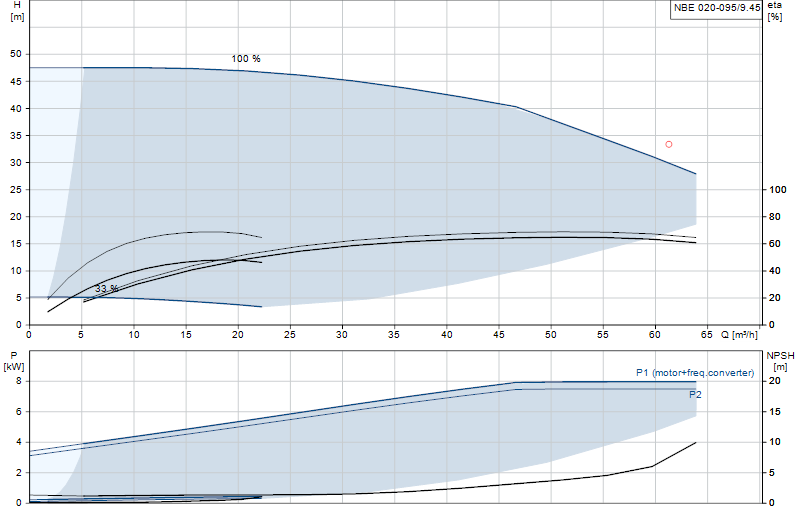800x520 pixels.
Task: Click the 33 % speed curve label
Action: tap(107, 289)
